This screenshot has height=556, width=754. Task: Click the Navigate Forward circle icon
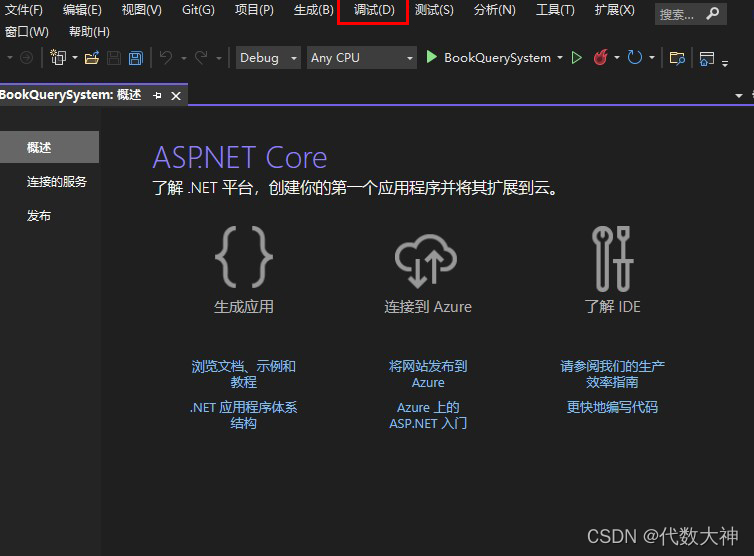[x=26, y=58]
